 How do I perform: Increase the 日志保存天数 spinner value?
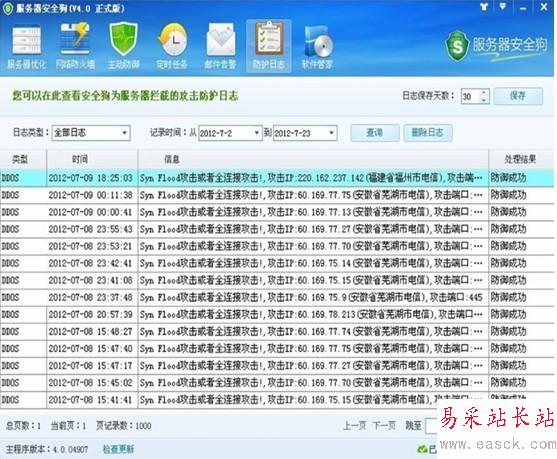[484, 93]
